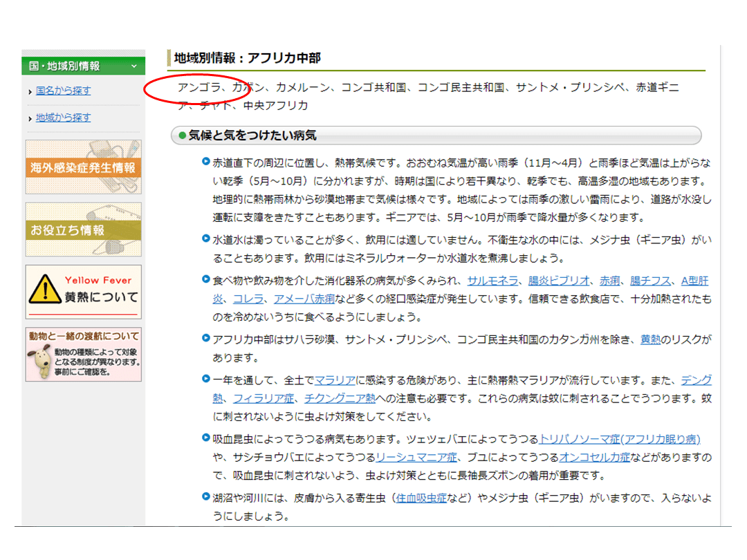The image size is (747, 560).
Task: Open the 住血吸虫症 link
Action: click(x=421, y=498)
